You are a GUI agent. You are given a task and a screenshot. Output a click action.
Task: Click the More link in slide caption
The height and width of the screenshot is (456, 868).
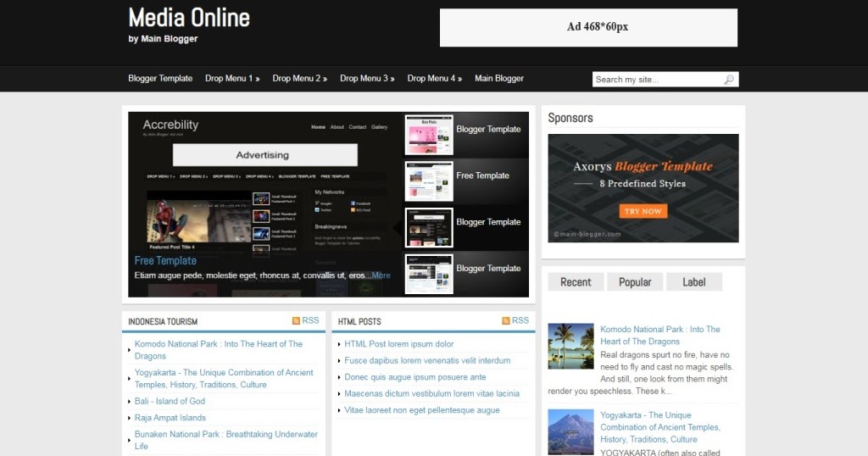point(381,275)
